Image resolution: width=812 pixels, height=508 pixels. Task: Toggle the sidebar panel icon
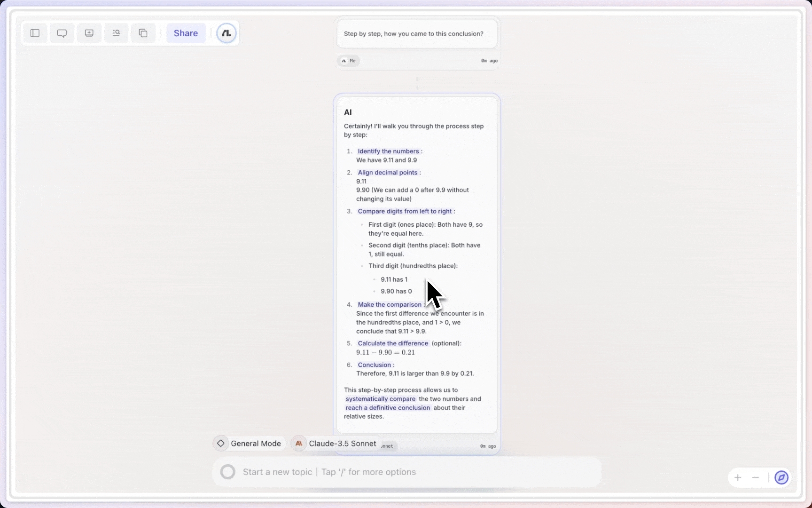point(35,33)
